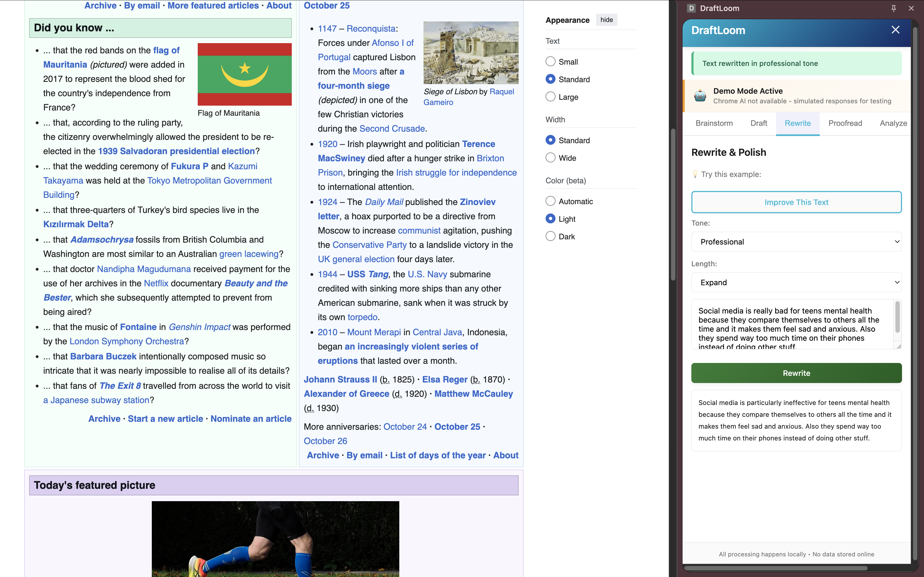
Task: Click into the social media text box
Action: click(x=792, y=324)
